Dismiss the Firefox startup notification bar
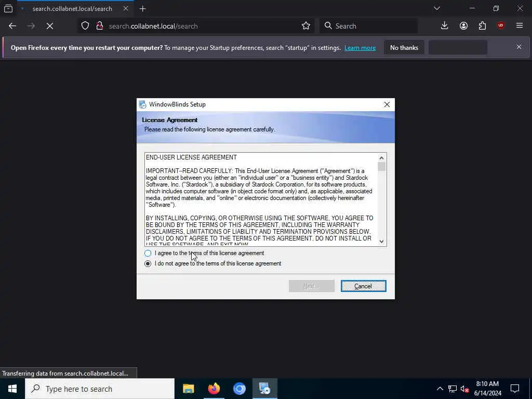This screenshot has height=399, width=532. coord(519,47)
